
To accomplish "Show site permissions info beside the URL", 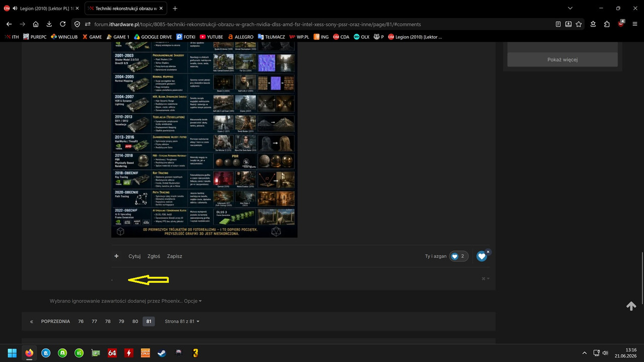I will 88,24.
